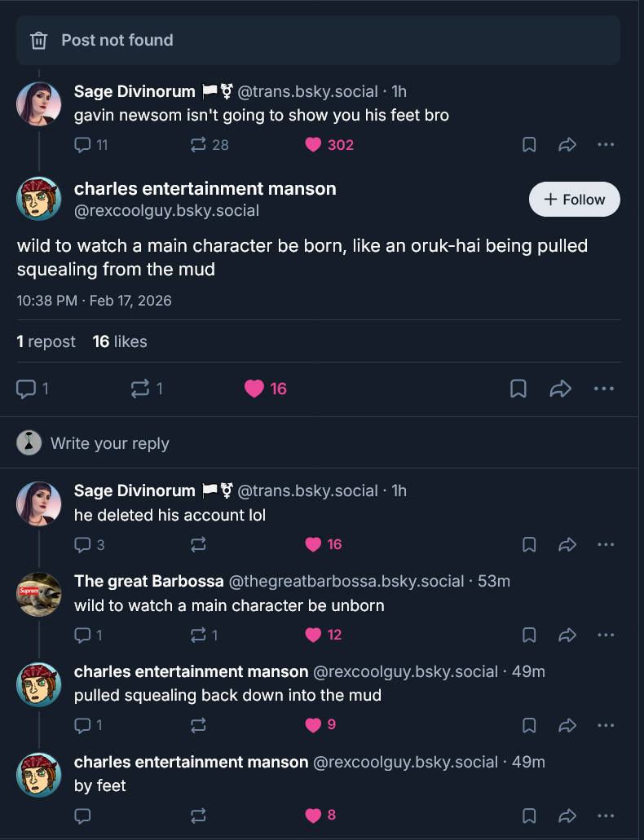
Task: Open more options on the "by feet" reply
Action: click(605, 815)
